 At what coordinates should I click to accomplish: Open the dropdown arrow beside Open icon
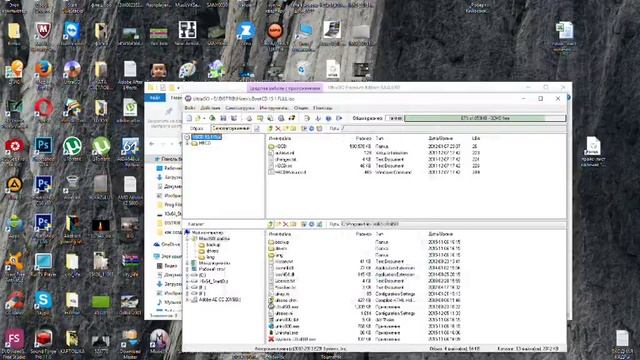[x=204, y=118]
